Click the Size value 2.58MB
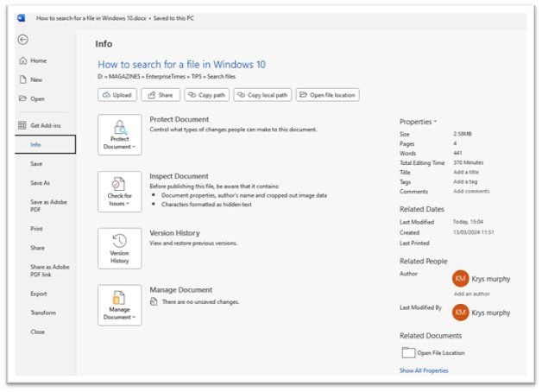Viewport: 542px width, 392px height. [462, 134]
